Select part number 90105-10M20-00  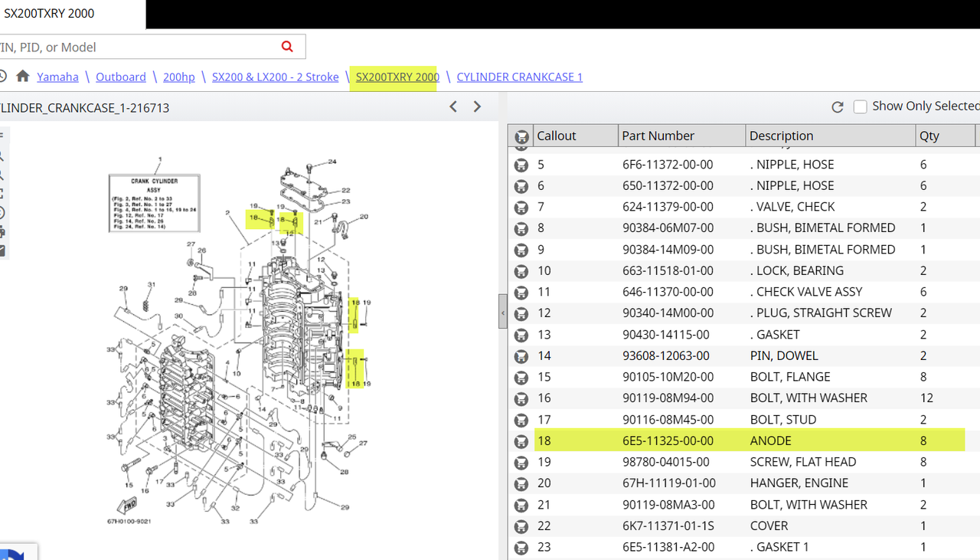click(668, 377)
